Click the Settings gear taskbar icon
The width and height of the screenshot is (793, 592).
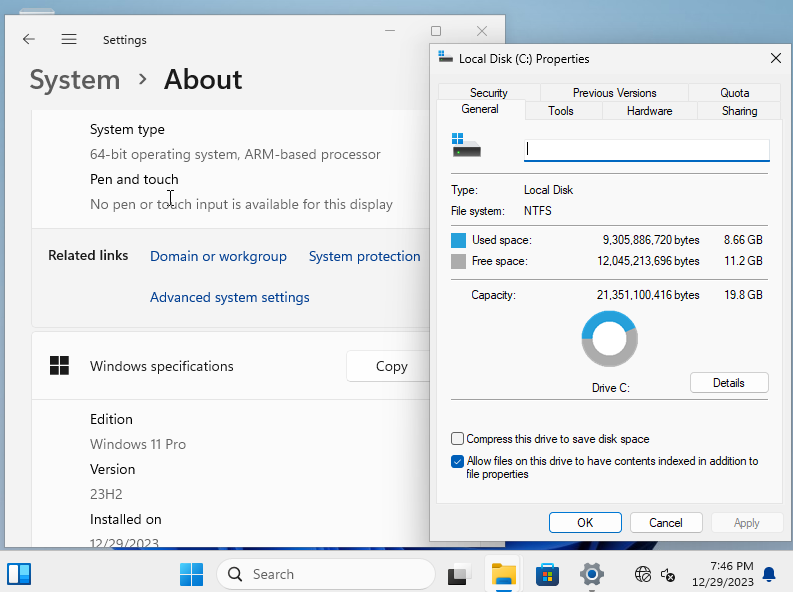[592, 574]
